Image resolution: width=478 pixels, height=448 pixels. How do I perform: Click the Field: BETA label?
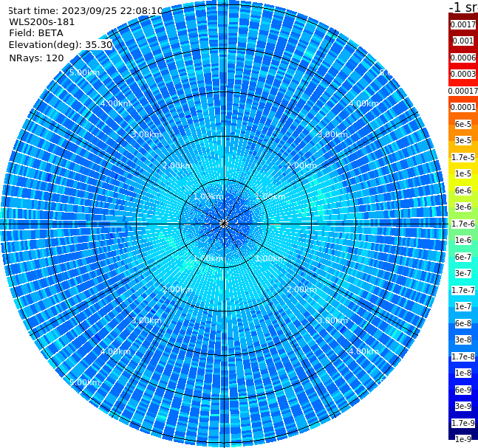tap(36, 33)
